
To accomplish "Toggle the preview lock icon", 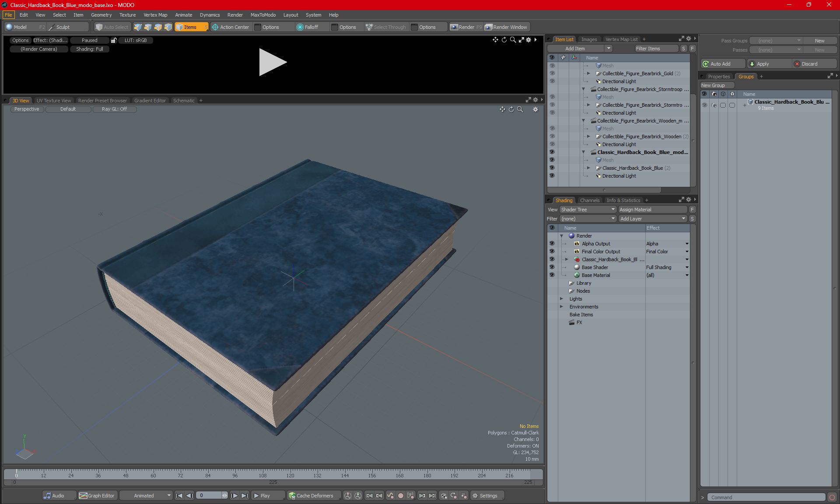I will 114,40.
